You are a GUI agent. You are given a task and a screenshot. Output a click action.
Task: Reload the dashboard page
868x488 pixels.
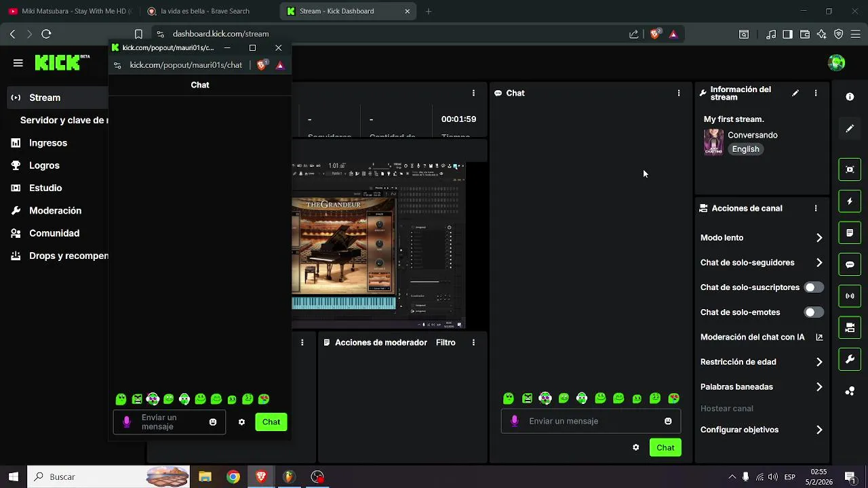[x=46, y=34]
